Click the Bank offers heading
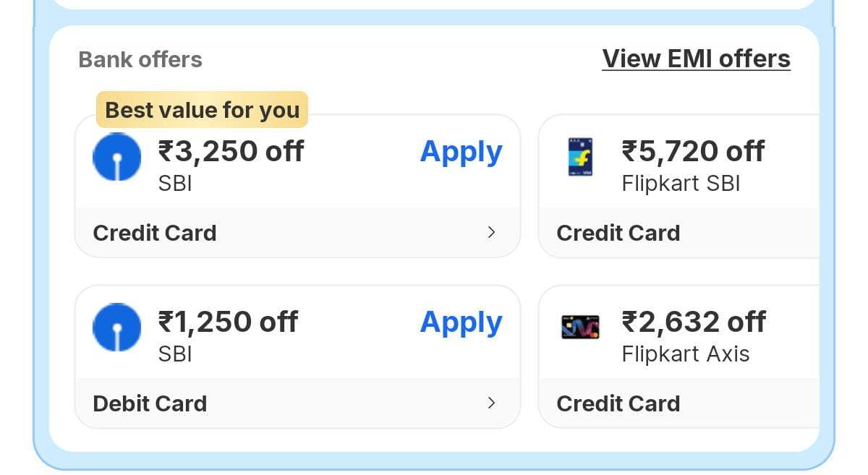The height and width of the screenshot is (475, 868). (x=140, y=59)
